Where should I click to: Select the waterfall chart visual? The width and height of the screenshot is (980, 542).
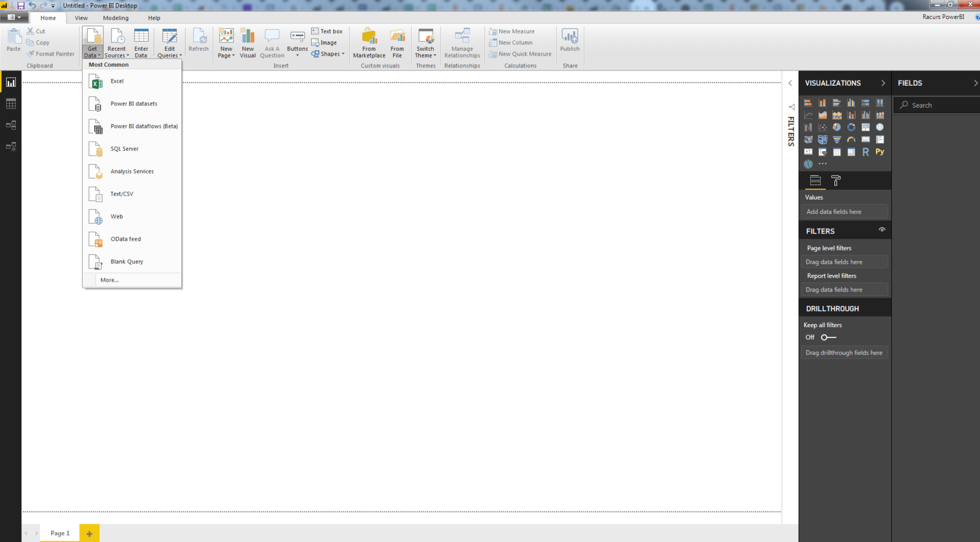pyautogui.click(x=808, y=127)
